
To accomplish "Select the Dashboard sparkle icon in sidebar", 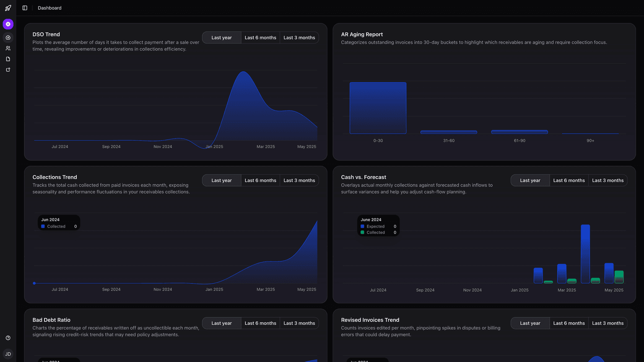I will (x=8, y=24).
